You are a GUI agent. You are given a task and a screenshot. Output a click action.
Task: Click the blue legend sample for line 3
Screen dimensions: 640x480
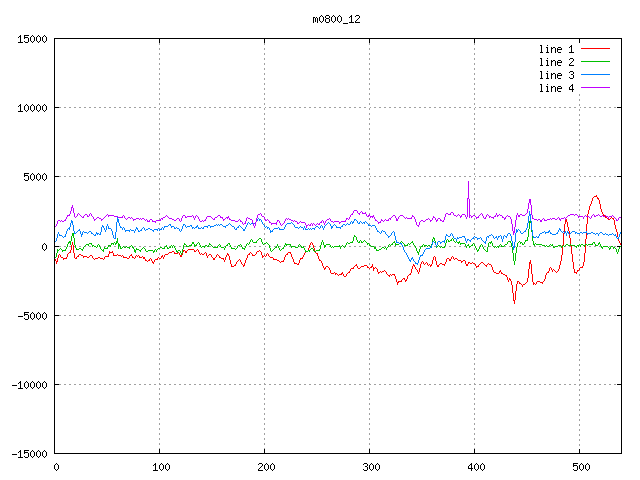[x=596, y=75]
